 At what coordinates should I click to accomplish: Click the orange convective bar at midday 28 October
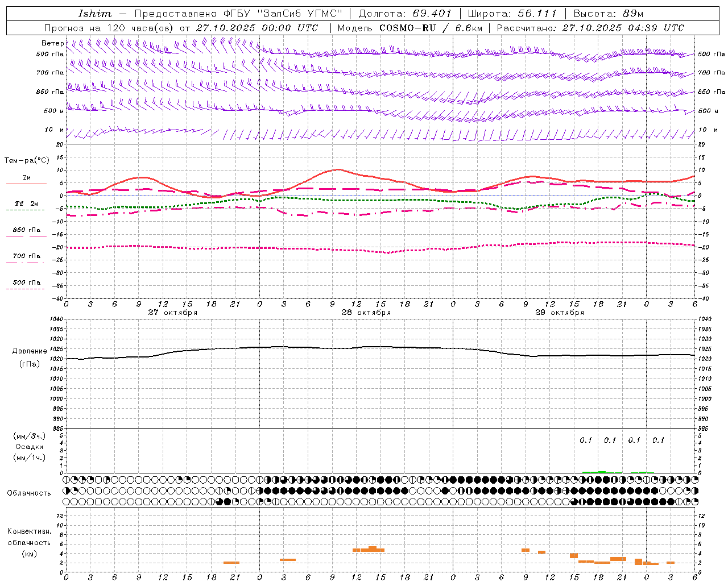click(x=369, y=550)
